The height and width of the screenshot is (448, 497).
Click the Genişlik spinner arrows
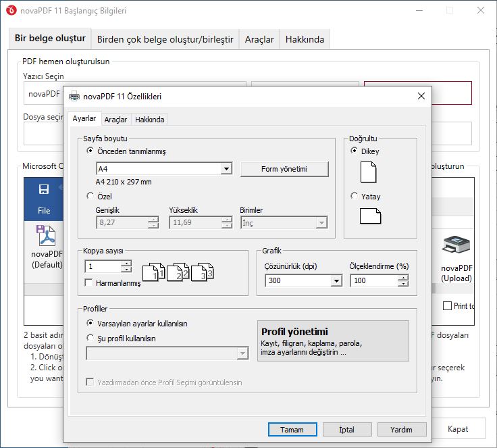point(153,222)
